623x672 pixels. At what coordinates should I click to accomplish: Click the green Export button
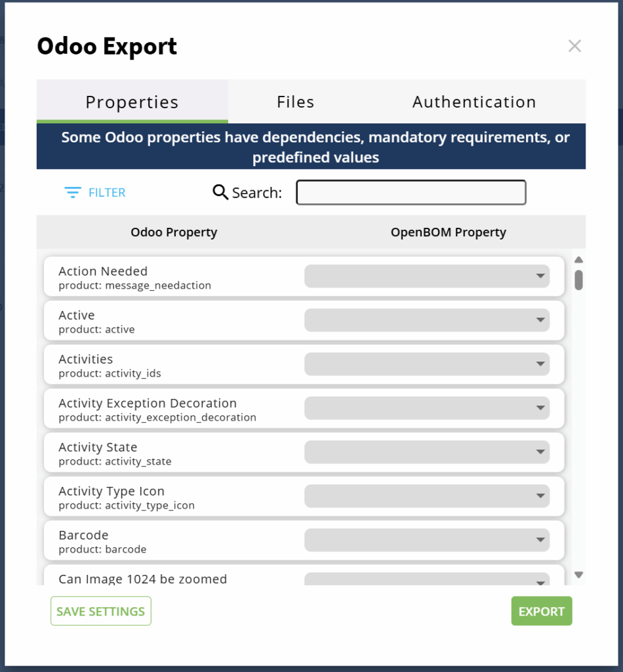[x=542, y=611]
